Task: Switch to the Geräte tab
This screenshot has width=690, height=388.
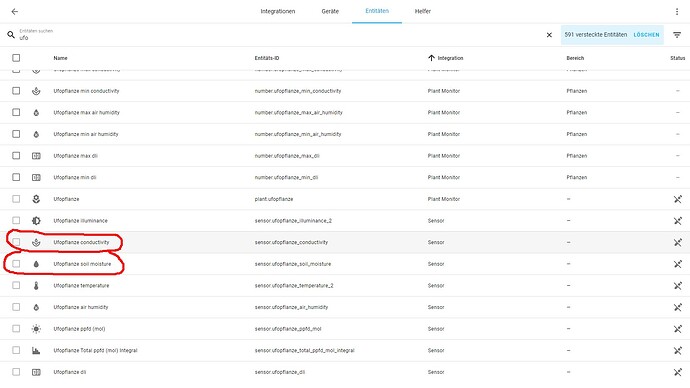Action: (x=330, y=11)
